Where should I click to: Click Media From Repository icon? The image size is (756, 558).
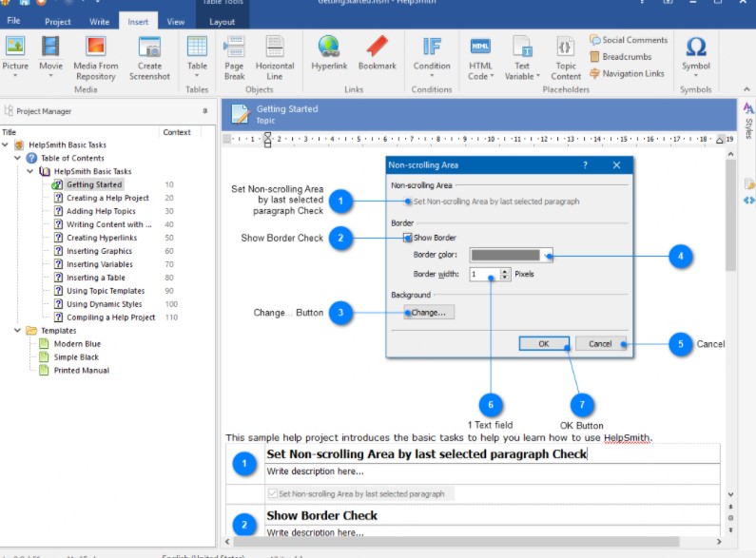click(96, 48)
